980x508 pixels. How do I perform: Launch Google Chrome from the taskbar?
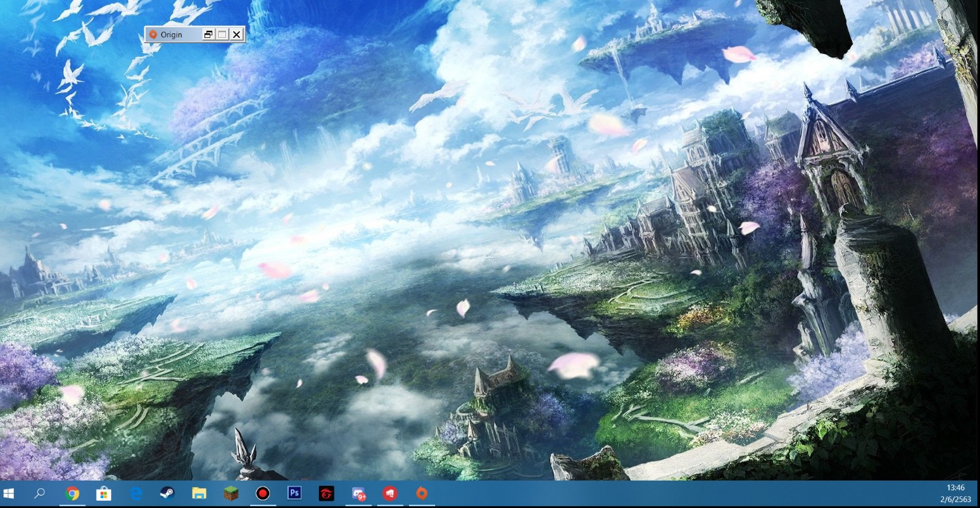72,494
